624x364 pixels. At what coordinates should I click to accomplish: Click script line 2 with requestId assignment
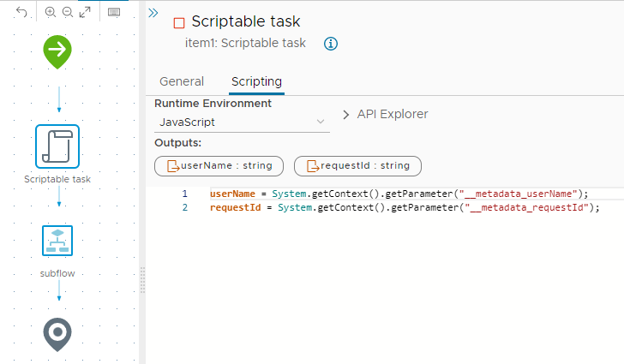[x=405, y=207]
